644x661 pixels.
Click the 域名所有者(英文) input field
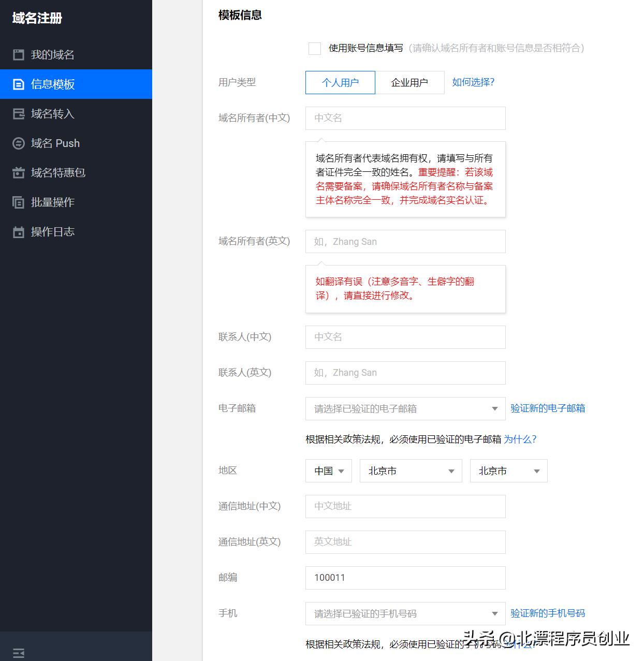click(405, 241)
